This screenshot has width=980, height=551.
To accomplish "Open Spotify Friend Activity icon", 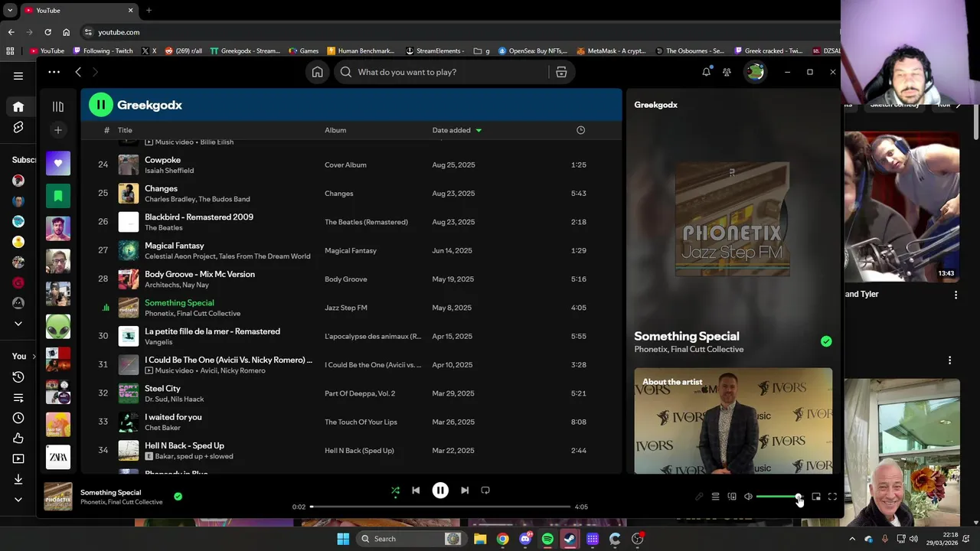I will coord(727,72).
